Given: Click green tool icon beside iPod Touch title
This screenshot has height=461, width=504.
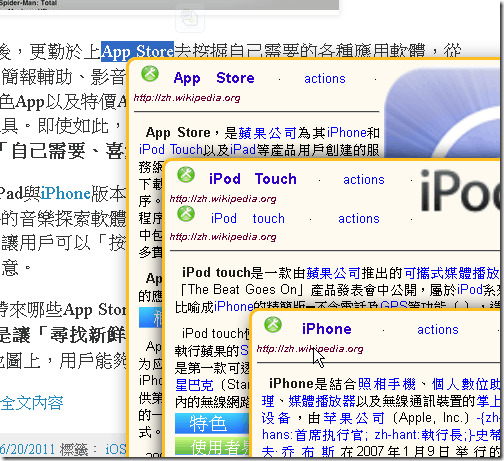Looking at the screenshot, I should 186,175.
